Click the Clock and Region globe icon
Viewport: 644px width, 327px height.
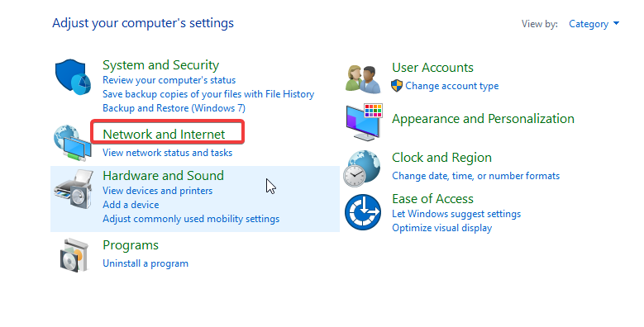point(362,168)
